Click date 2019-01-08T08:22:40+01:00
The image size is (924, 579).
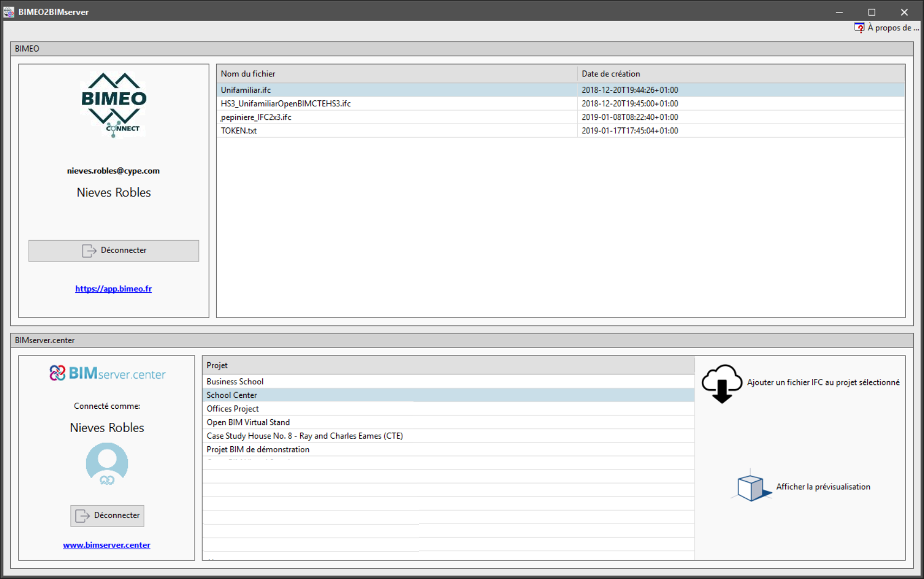[x=630, y=117]
